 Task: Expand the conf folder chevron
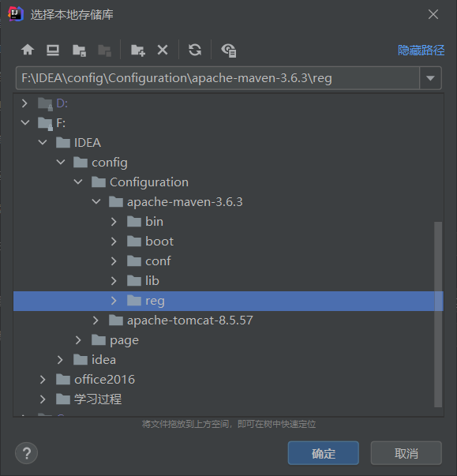114,261
